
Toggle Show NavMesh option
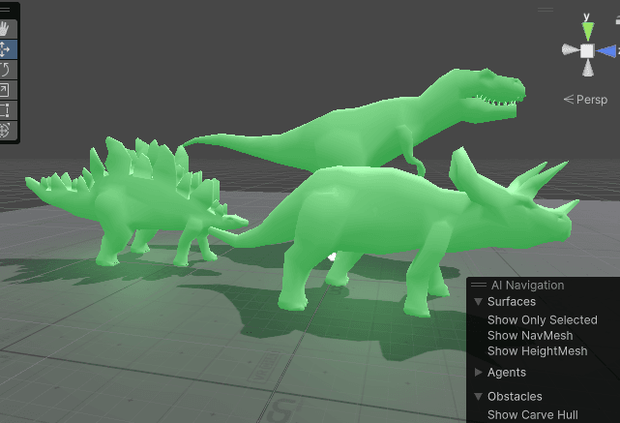(530, 336)
